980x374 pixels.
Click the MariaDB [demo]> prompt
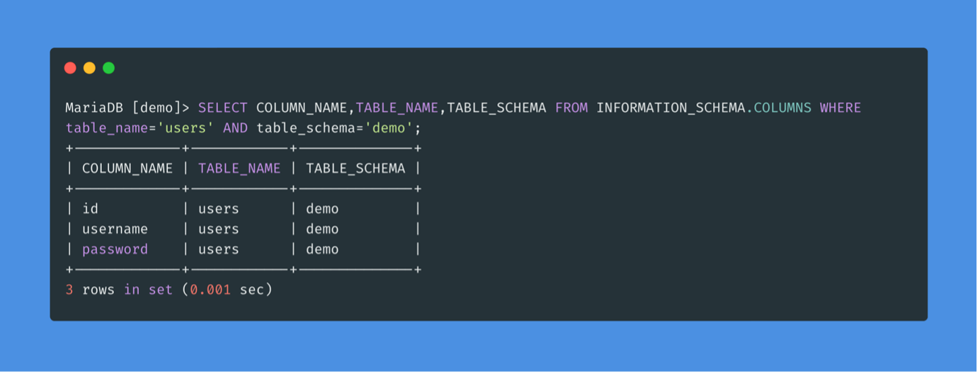pyautogui.click(x=127, y=108)
